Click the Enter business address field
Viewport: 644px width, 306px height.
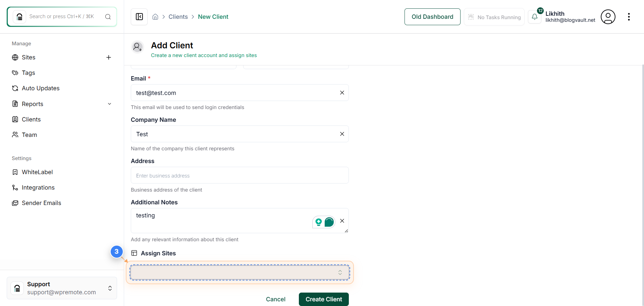coord(239,175)
